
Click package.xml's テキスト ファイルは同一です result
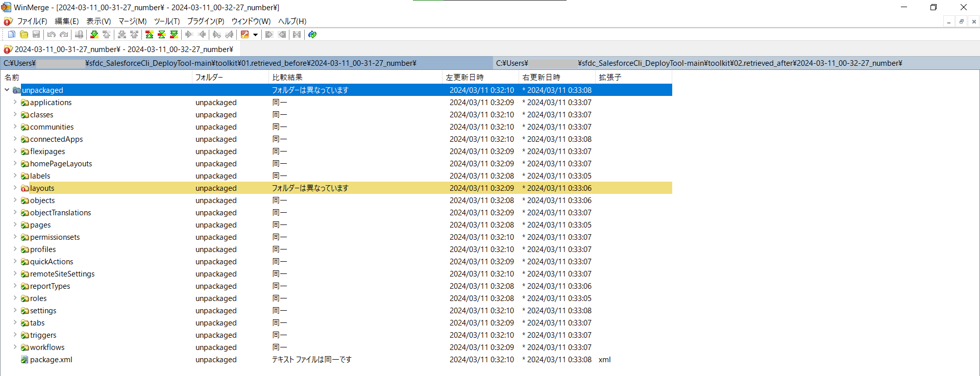[311, 359]
